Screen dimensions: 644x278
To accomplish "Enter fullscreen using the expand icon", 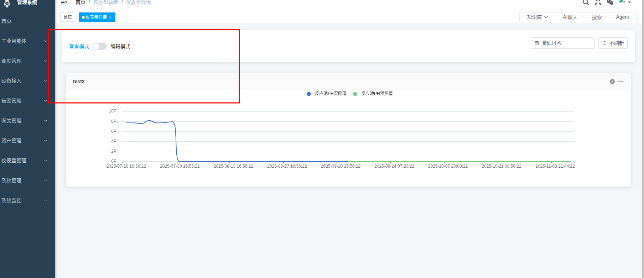I will (x=598, y=2).
